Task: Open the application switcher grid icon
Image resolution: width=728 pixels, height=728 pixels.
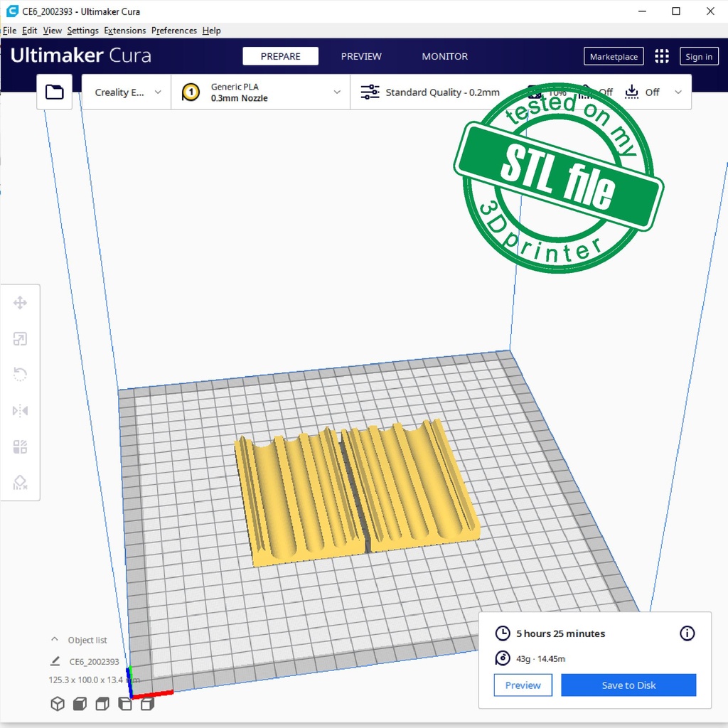Action: [662, 57]
